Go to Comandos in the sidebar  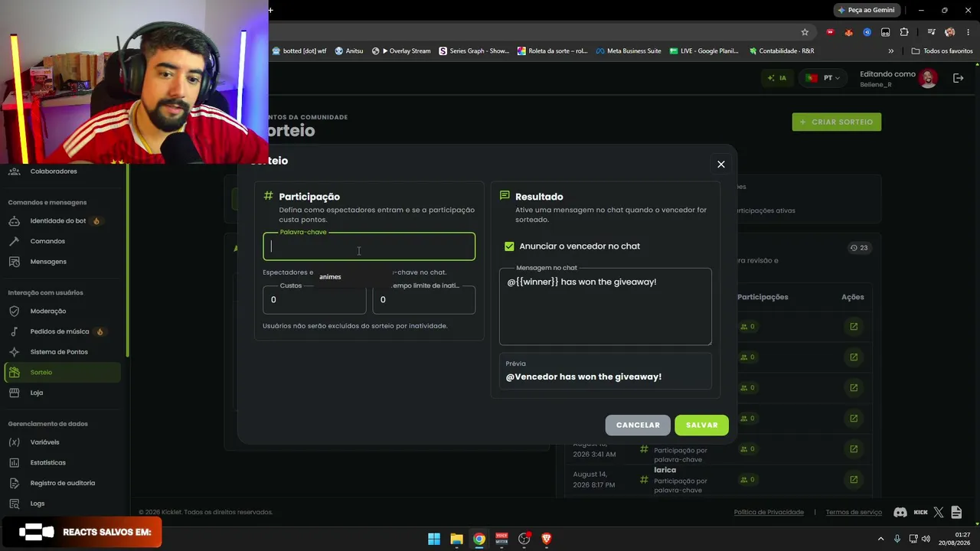click(x=47, y=241)
